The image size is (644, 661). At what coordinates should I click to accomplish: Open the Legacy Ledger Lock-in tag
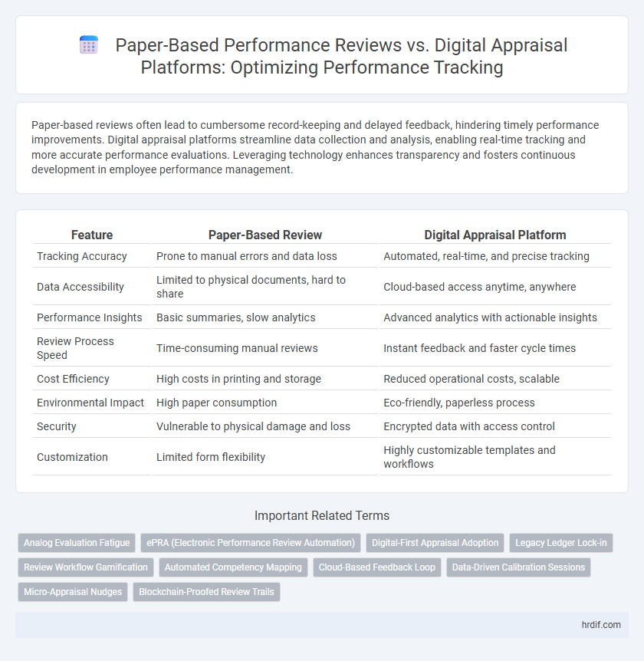[x=561, y=543]
